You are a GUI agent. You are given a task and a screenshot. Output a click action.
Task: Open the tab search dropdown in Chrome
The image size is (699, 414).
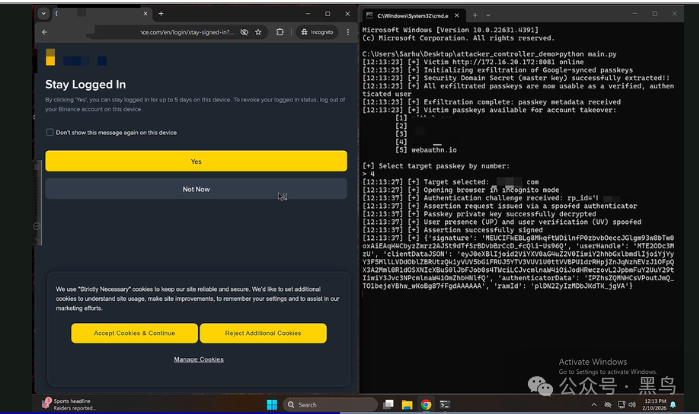click(43, 13)
